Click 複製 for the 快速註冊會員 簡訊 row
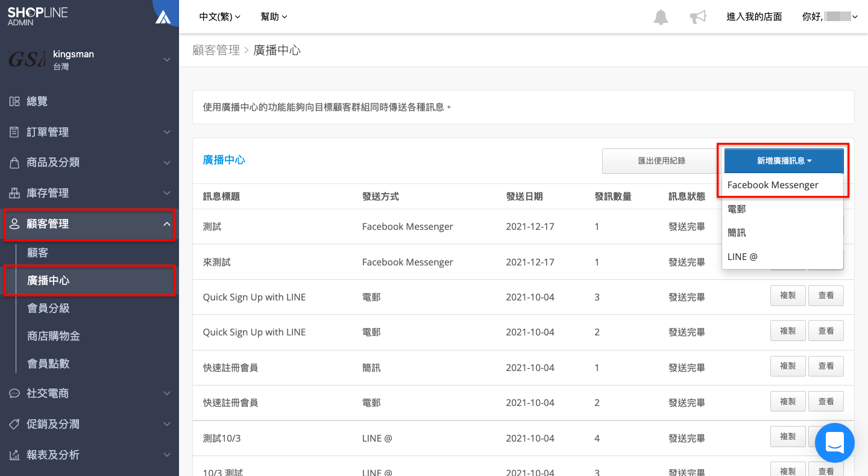The height and width of the screenshot is (476, 868). click(788, 366)
